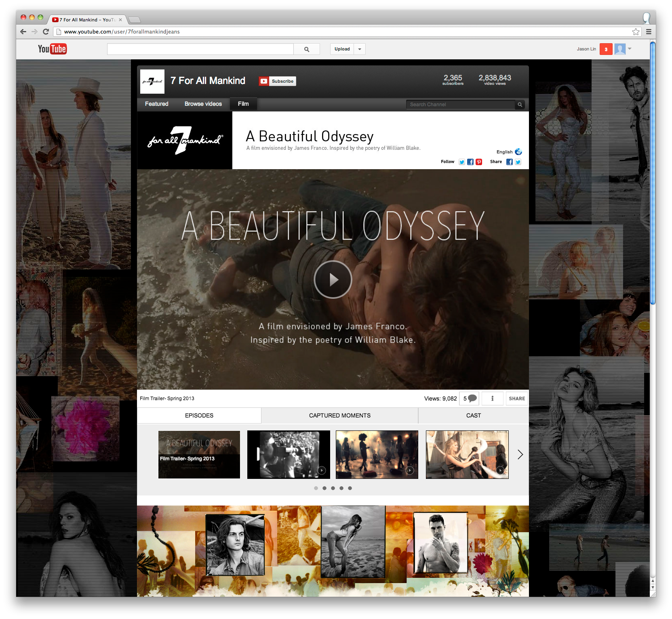
Task: Click the for all mankind banner logo
Action: 185,140
